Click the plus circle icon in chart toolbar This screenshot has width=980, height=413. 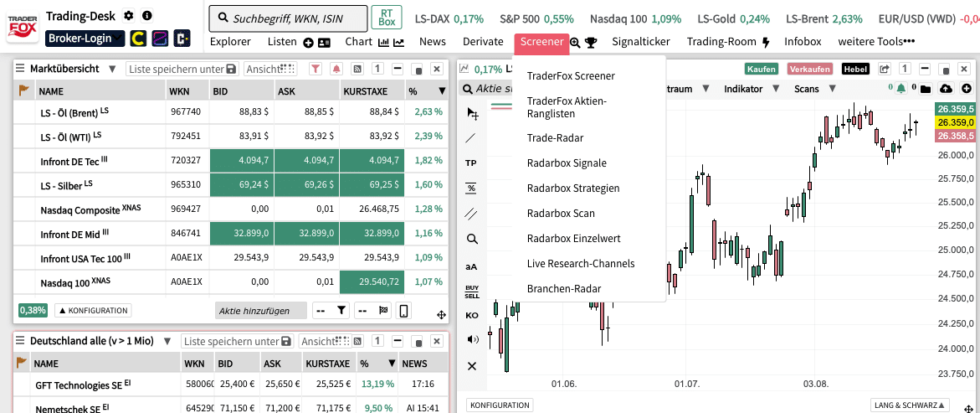click(967, 89)
